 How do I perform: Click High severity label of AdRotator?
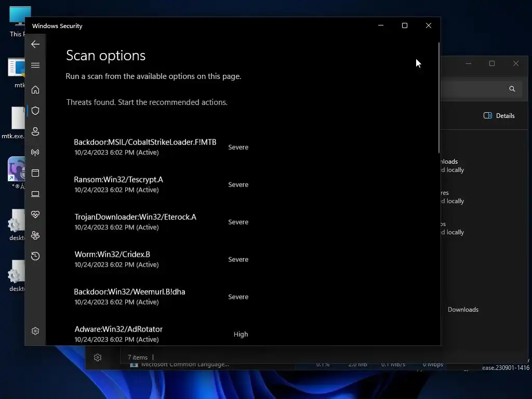click(x=241, y=334)
